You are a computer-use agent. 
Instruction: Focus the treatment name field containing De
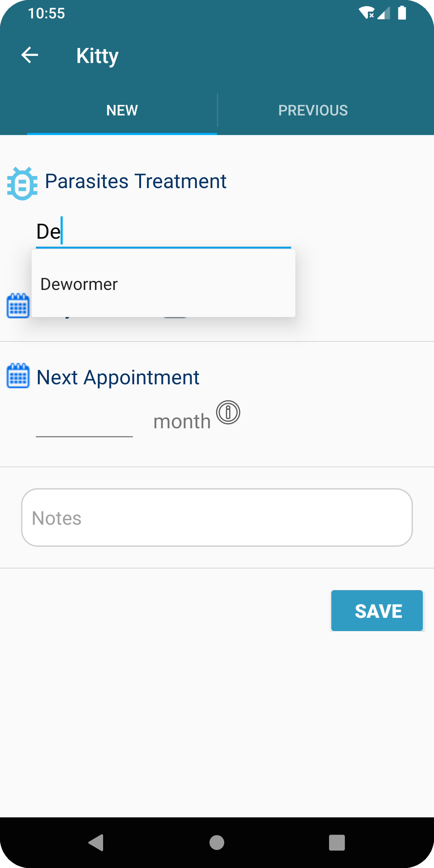(x=163, y=231)
